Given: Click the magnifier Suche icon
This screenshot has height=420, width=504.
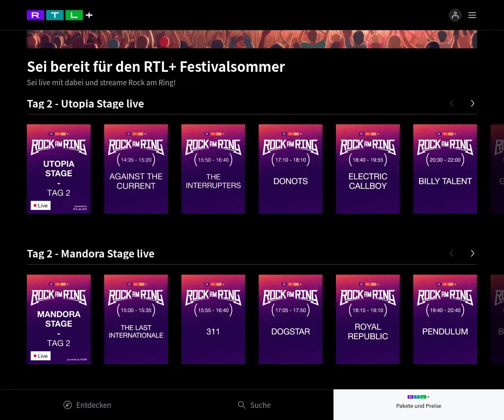Looking at the screenshot, I should point(241,405).
